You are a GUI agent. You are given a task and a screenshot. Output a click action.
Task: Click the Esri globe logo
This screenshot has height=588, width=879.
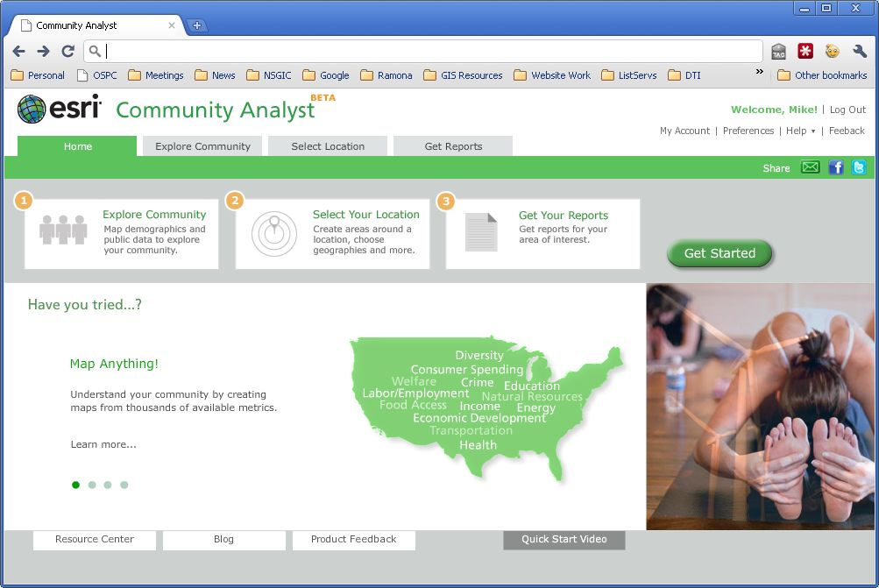pos(32,109)
